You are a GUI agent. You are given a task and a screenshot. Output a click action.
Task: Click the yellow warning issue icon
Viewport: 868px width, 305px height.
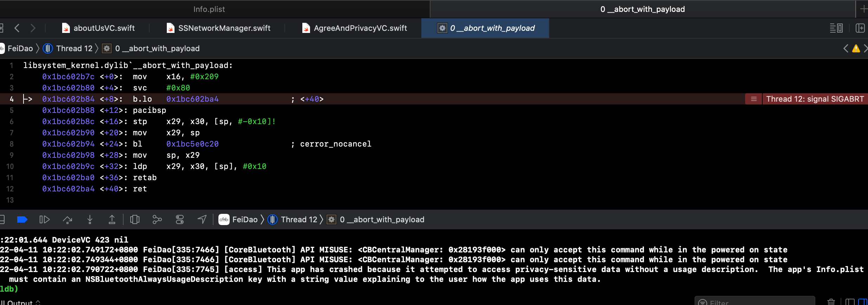[856, 48]
